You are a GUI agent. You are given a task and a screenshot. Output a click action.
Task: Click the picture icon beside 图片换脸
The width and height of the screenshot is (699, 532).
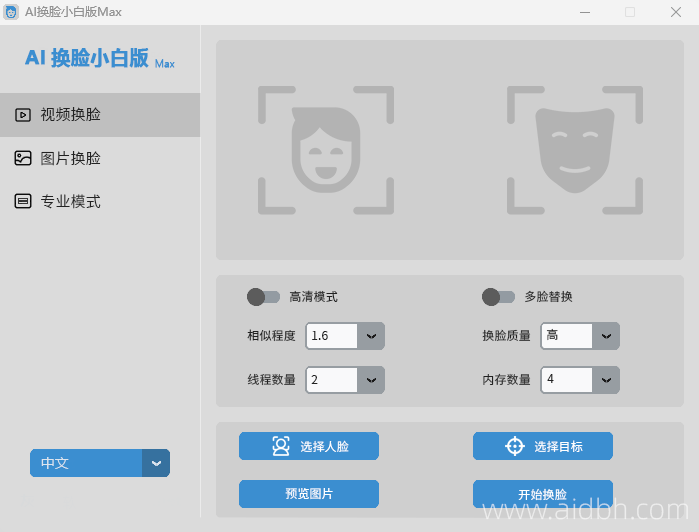click(x=22, y=158)
